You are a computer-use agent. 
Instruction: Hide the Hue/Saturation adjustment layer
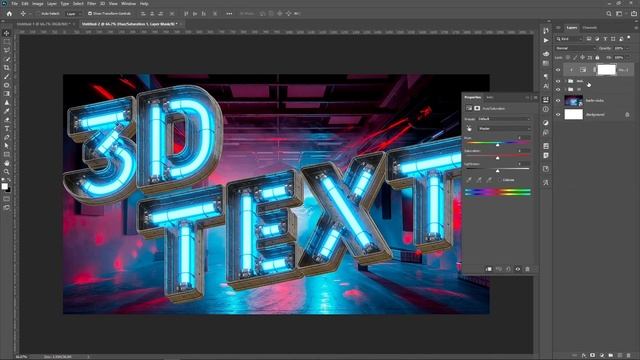(558, 70)
